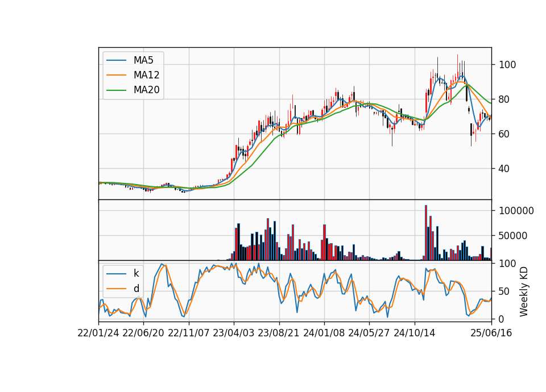Click the 25/06/16 date axis label
546x392 pixels.
coord(491,333)
